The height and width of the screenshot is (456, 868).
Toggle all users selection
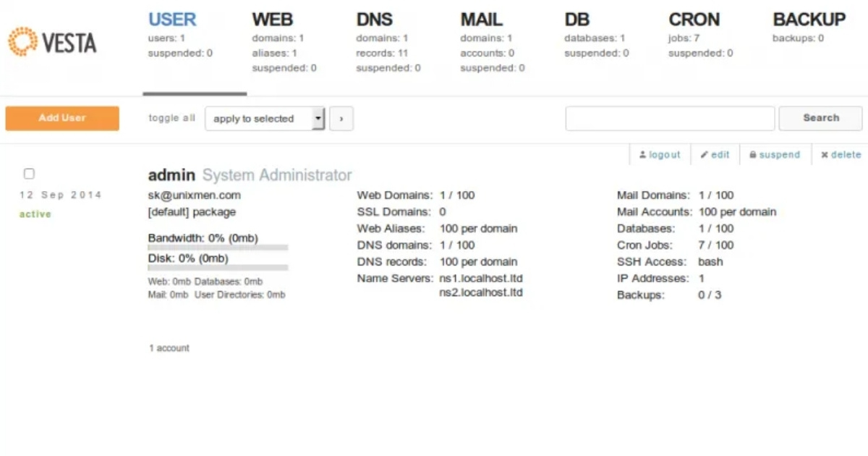(x=172, y=118)
